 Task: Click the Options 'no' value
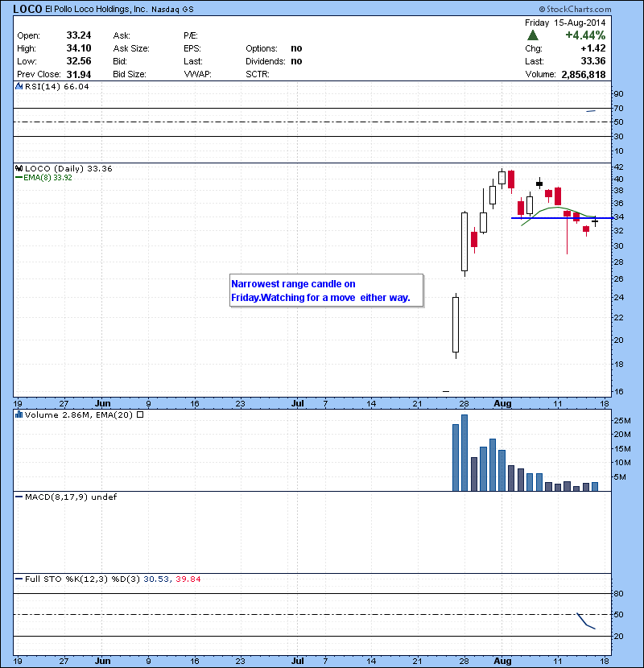[x=296, y=48]
